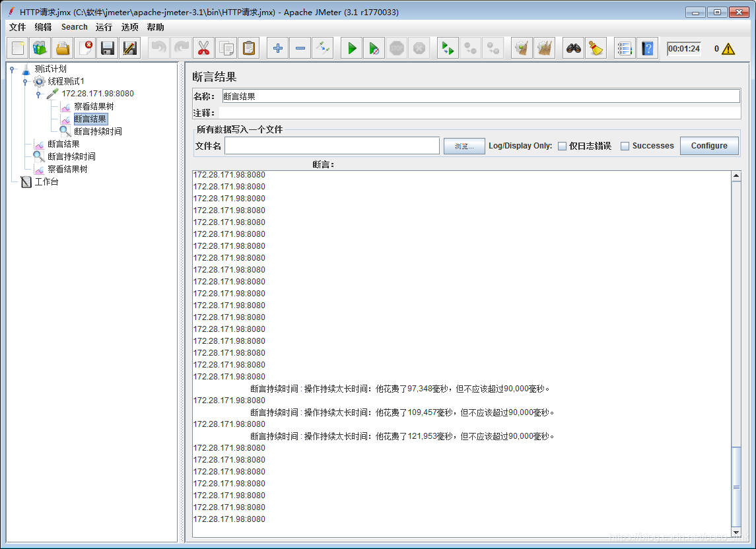
Task: Click the 00:01:24 elapsed time display
Action: pos(683,49)
